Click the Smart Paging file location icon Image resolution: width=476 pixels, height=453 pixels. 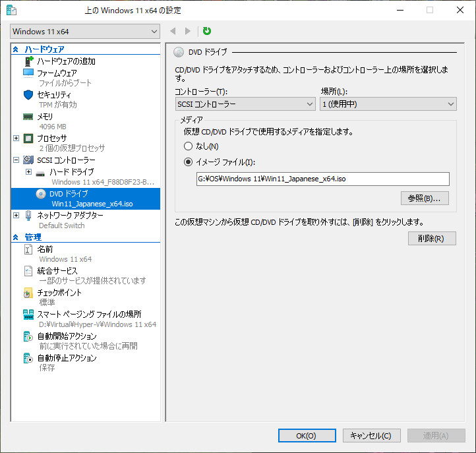[28, 315]
